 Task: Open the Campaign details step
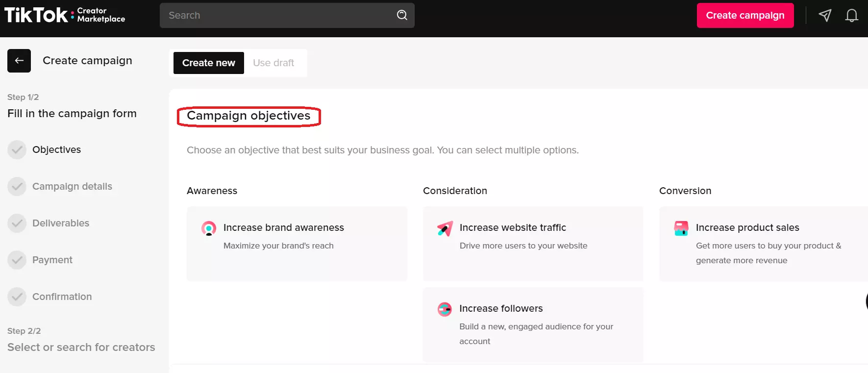[x=72, y=186]
